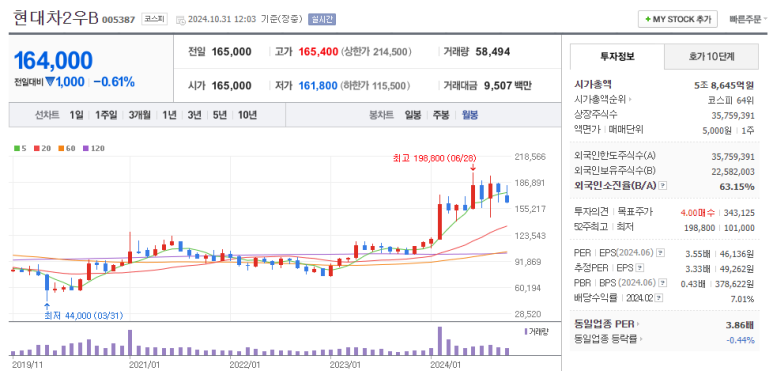
Task: Click the MY STOCK 추가 button
Action: pyautogui.click(x=677, y=20)
